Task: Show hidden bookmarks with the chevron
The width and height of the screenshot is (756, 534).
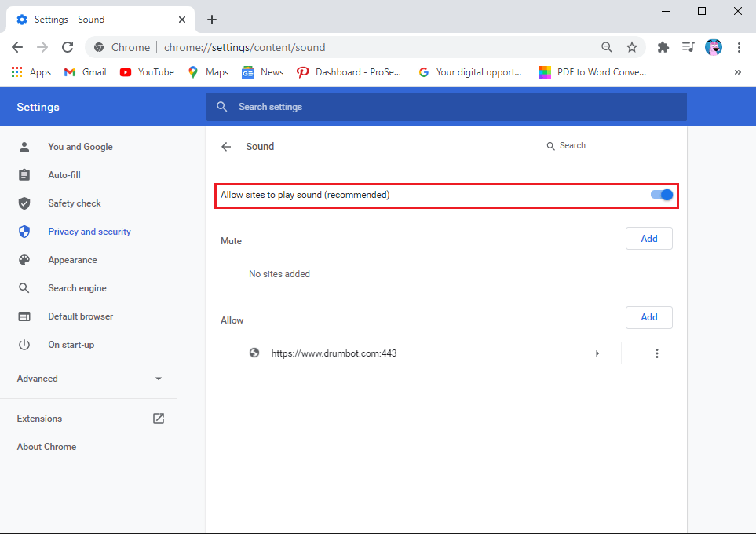Action: pyautogui.click(x=737, y=71)
